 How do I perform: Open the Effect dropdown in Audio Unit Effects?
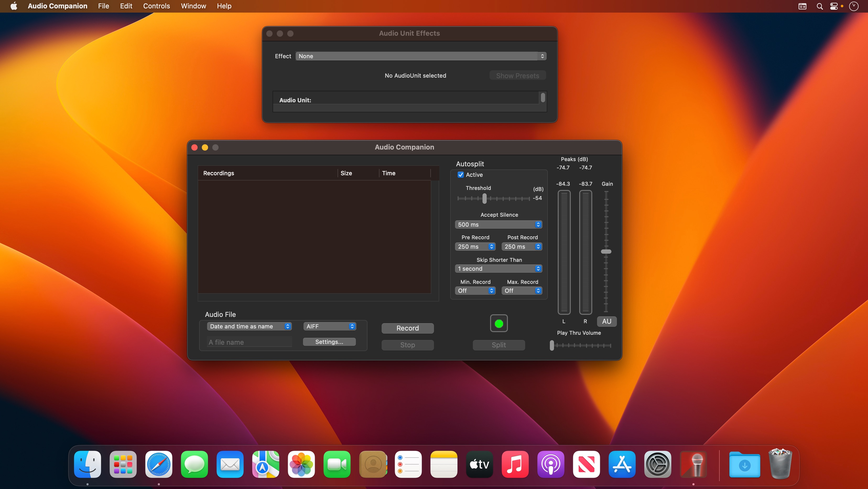(x=421, y=56)
